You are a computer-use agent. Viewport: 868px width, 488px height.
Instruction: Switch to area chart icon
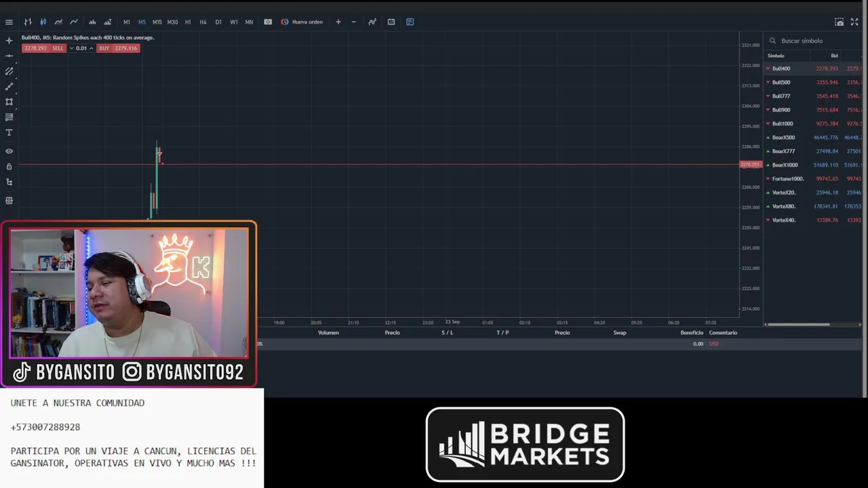tap(58, 22)
